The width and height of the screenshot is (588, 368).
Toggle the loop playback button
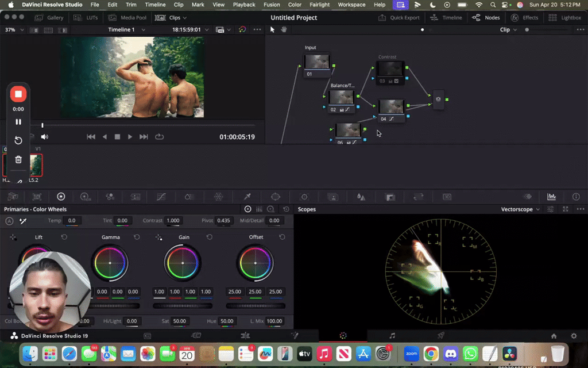(159, 136)
